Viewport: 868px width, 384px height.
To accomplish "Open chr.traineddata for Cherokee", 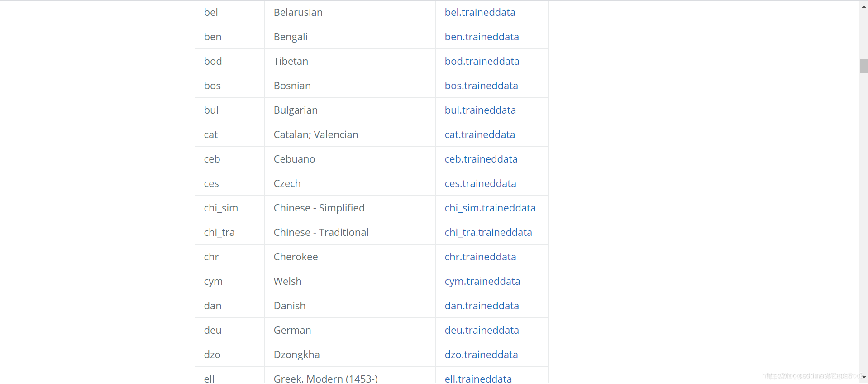I will tap(480, 257).
